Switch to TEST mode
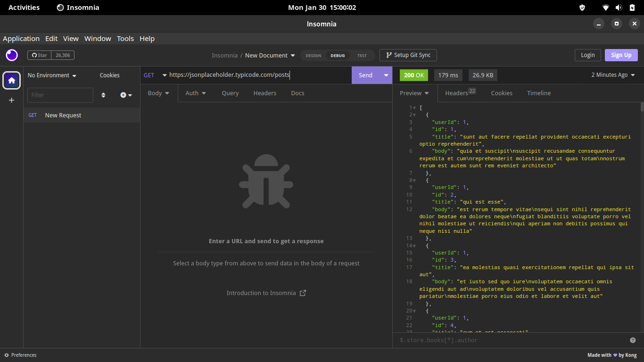644x362 pixels. pos(362,55)
